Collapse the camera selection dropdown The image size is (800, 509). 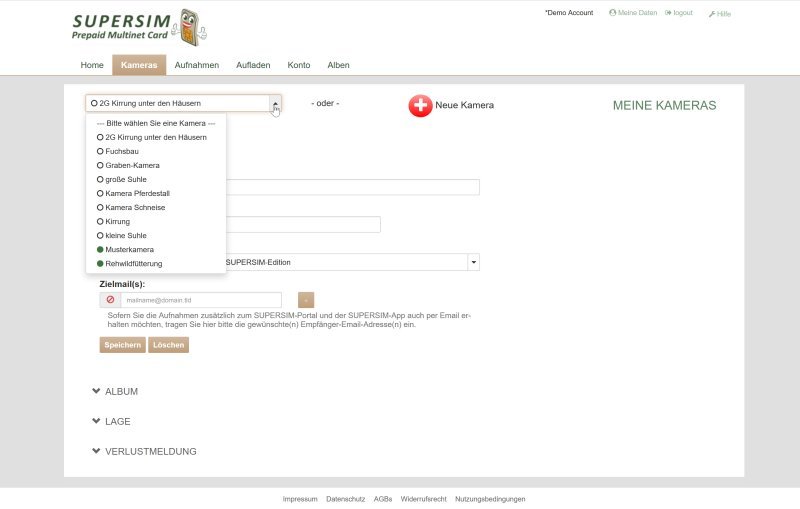tap(275, 103)
